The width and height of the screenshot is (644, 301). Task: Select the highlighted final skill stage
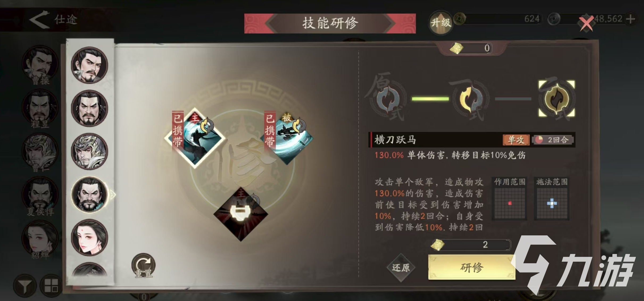557,99
